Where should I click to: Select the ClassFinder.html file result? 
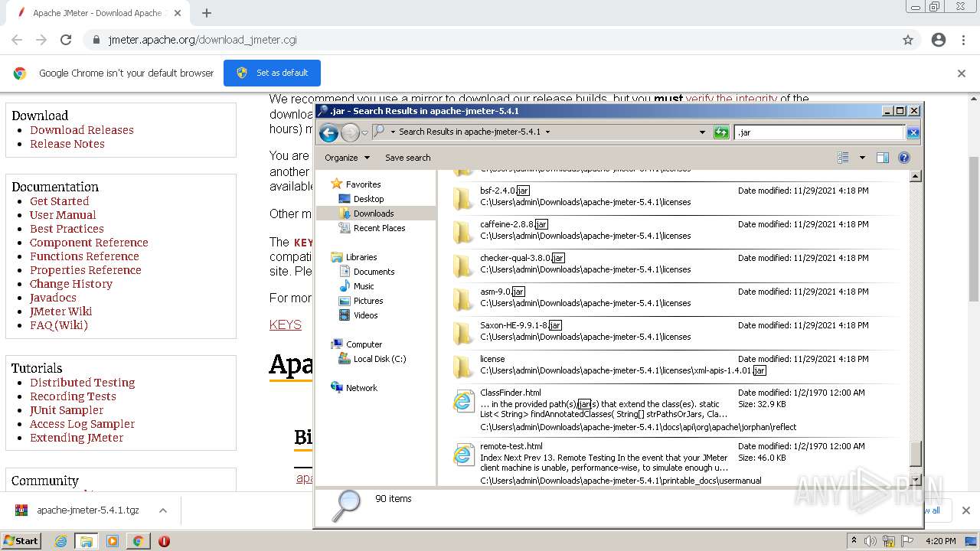click(x=674, y=410)
